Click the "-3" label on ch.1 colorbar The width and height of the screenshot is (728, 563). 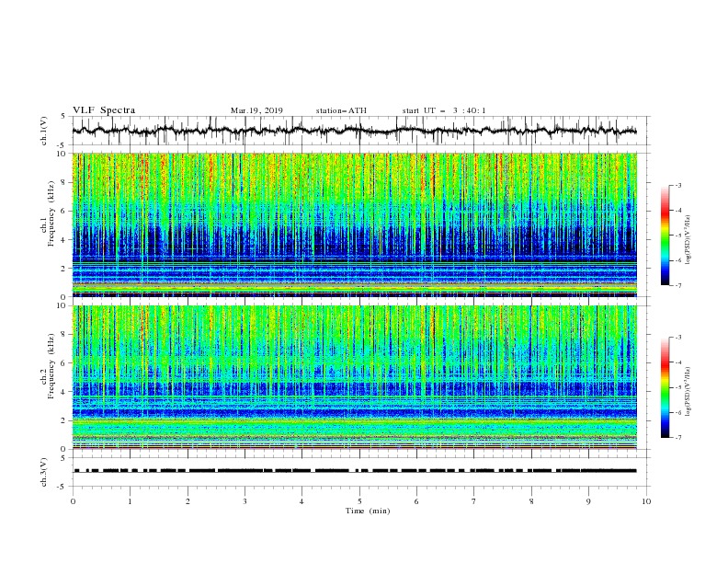[x=677, y=185]
